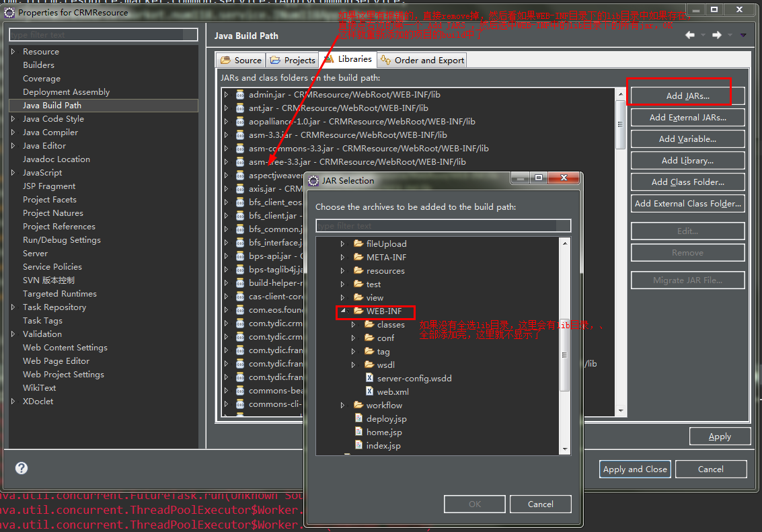
Task: Expand the admin.jar library entry
Action: pos(226,95)
